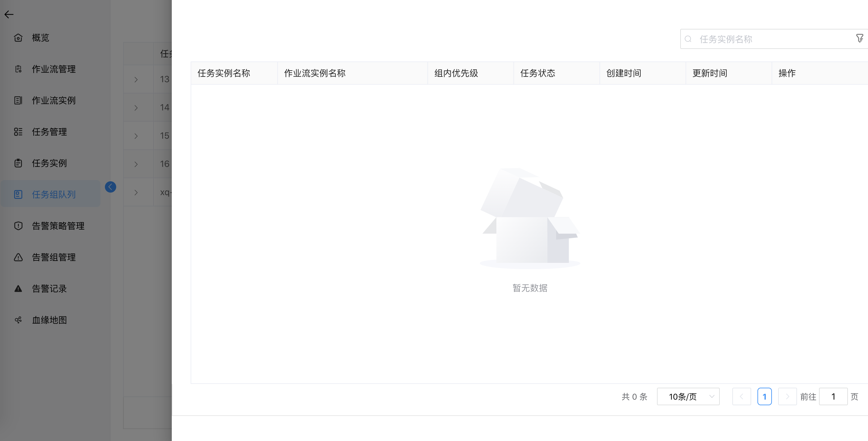The image size is (868, 441).
Task: Open the 概览 overview icon in sidebar
Action: pyautogui.click(x=18, y=38)
